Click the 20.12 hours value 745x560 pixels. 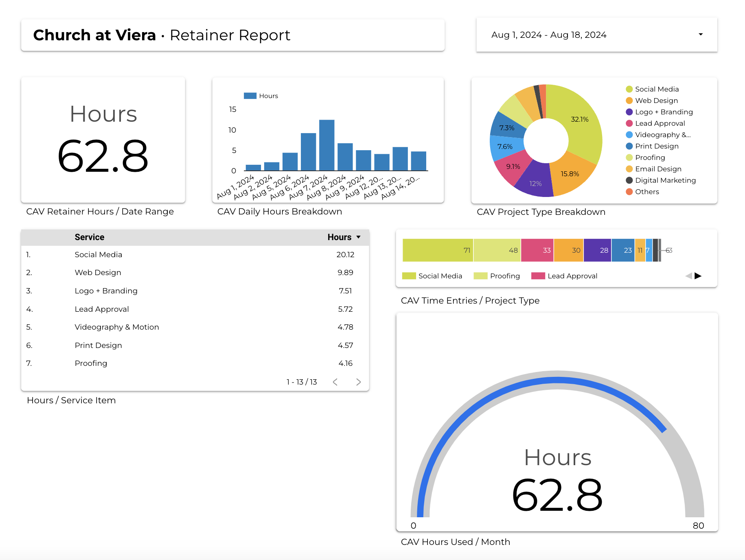point(345,255)
